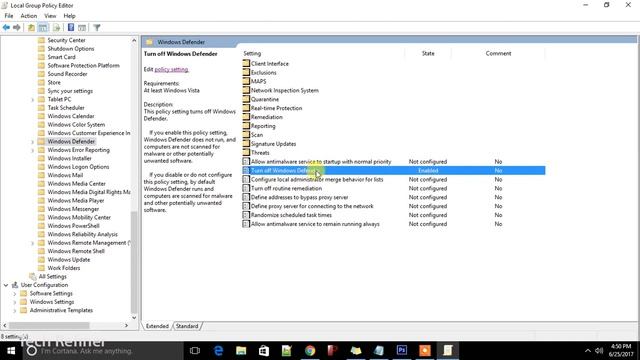Image resolution: width=640 pixels, height=360 pixels.
Task: Select Security Center in the tree
Action: pyautogui.click(x=66, y=40)
